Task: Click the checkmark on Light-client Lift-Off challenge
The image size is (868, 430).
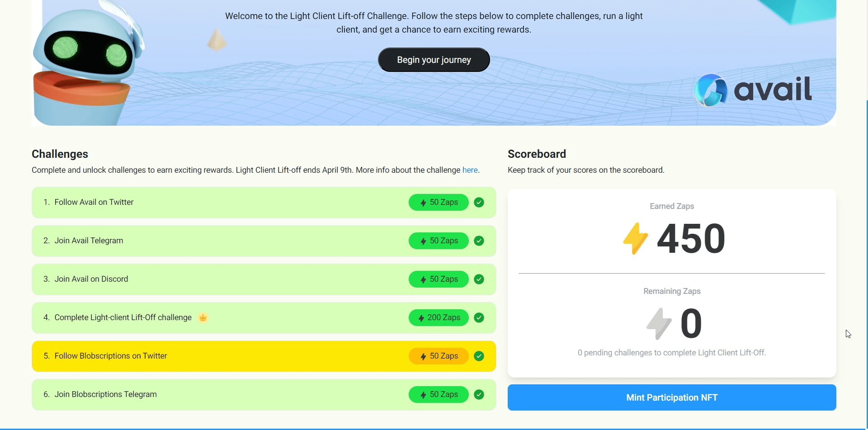Action: (479, 317)
